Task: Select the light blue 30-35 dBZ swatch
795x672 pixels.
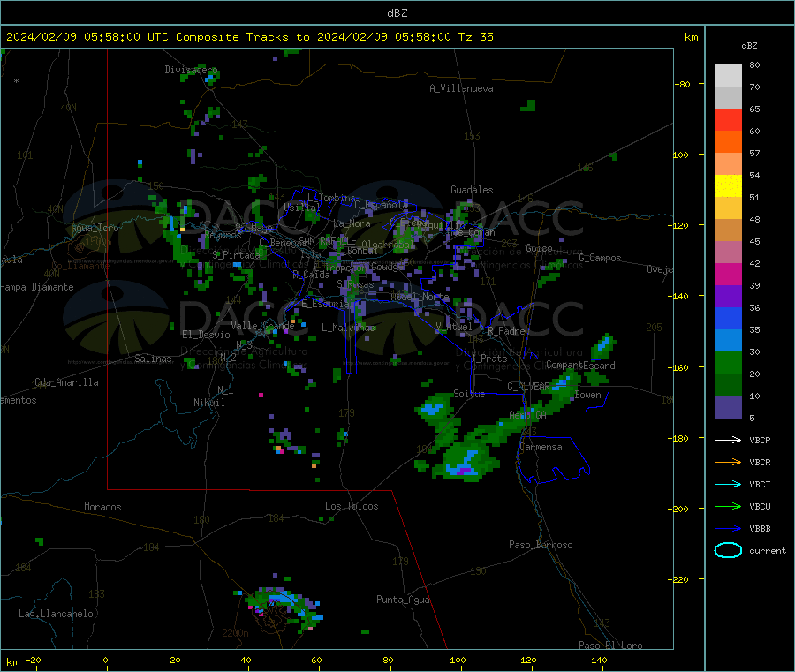Action: [728, 341]
